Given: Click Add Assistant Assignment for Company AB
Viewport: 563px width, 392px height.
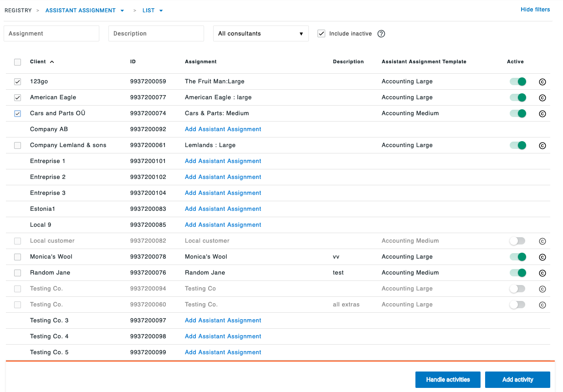Looking at the screenshot, I should coord(223,129).
